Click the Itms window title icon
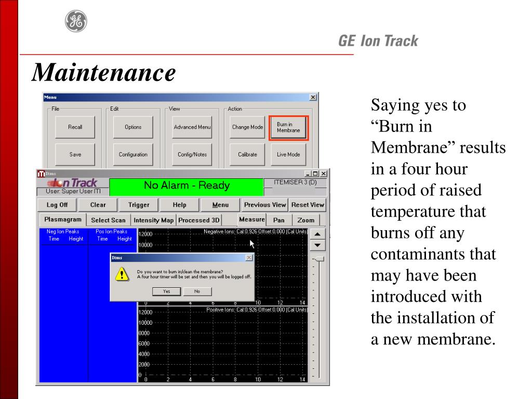 click(41, 174)
